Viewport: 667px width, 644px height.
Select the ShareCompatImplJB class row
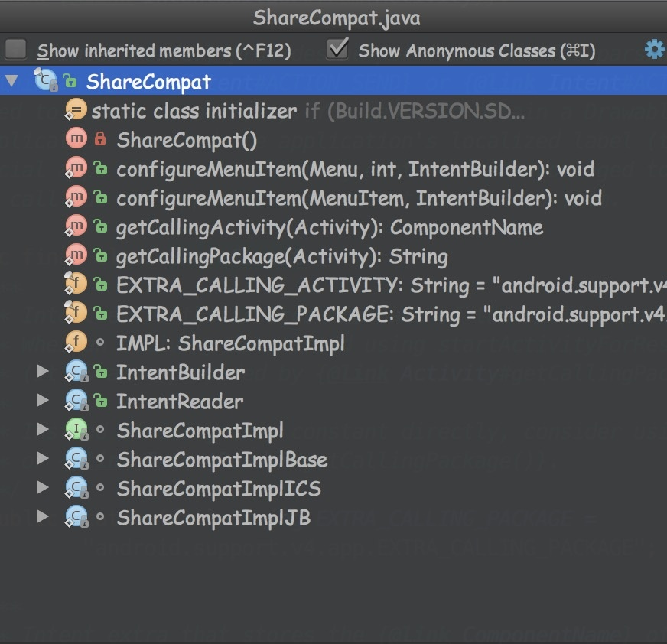333,517
